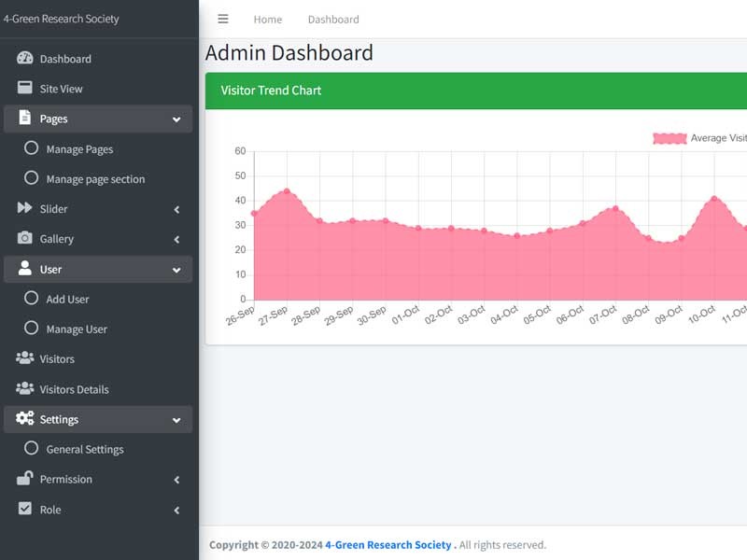The height and width of the screenshot is (560, 747).
Task: Select the Dashboard icon in the sidebar
Action: coord(22,58)
